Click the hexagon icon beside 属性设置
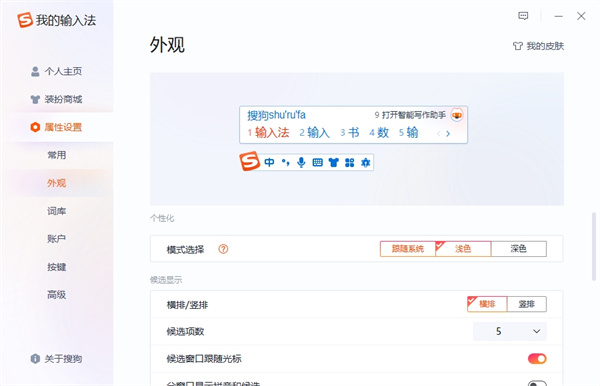The width and height of the screenshot is (600, 386). pyautogui.click(x=35, y=127)
